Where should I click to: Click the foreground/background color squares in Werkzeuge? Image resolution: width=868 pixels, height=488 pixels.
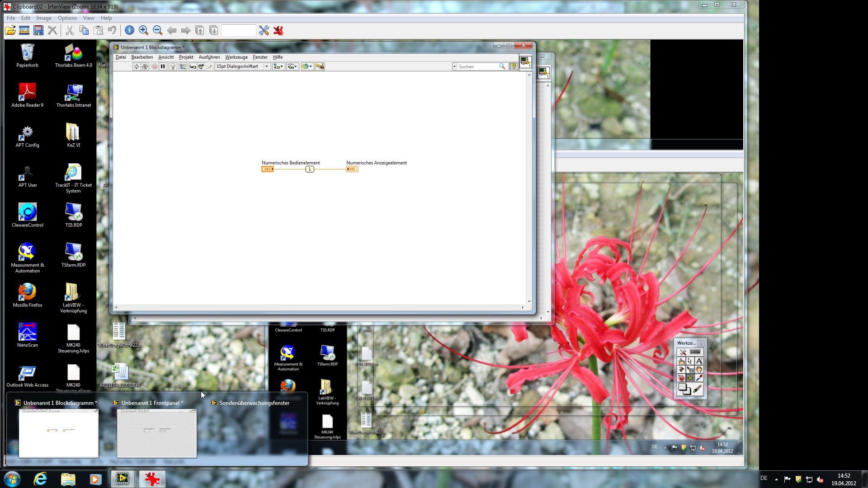(x=684, y=389)
